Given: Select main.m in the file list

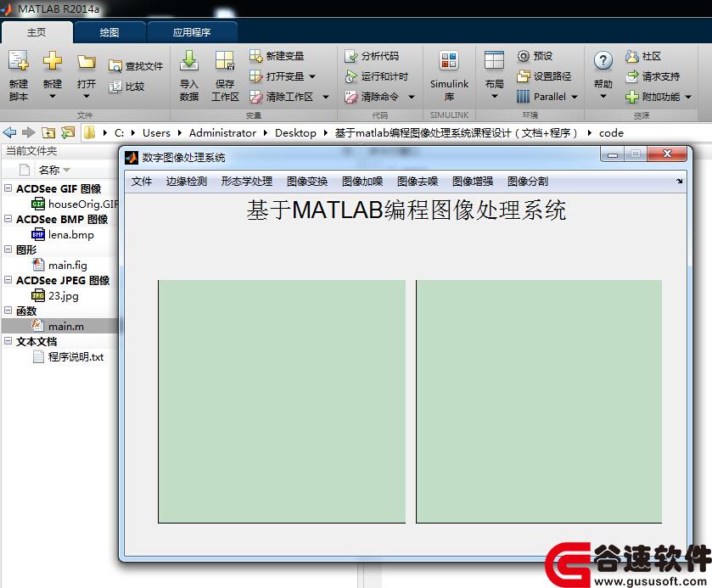Looking at the screenshot, I should click(60, 326).
